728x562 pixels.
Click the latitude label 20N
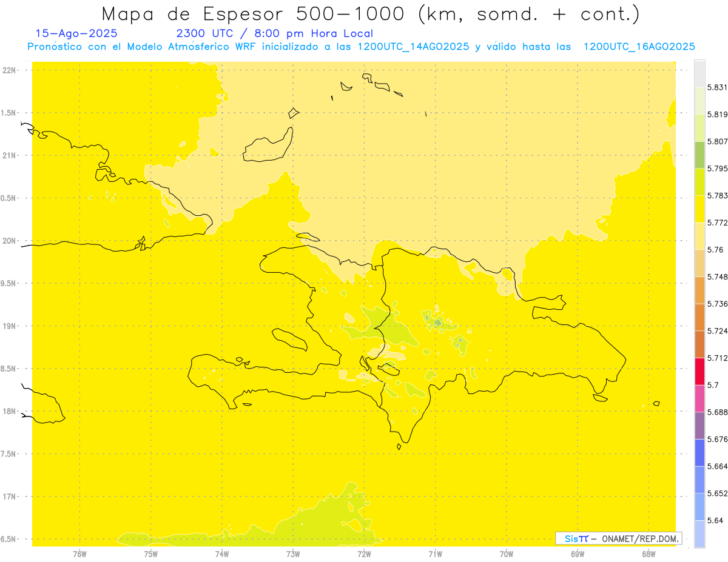[x=9, y=241]
